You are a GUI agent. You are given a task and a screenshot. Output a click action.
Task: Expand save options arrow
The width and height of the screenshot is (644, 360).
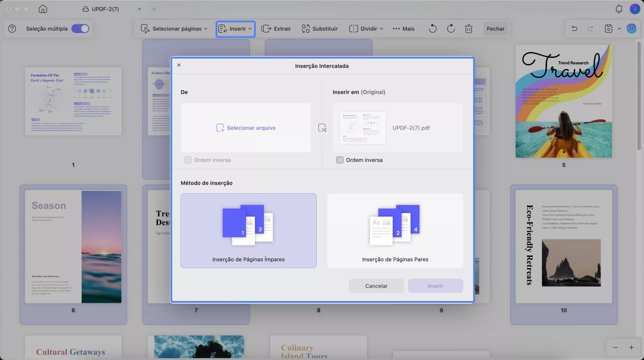[619, 29]
